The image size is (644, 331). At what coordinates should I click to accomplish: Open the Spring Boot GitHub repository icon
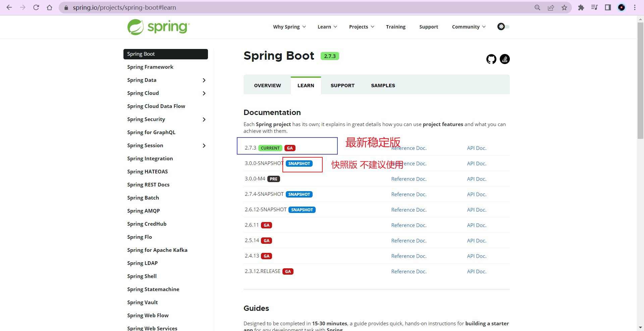(491, 59)
